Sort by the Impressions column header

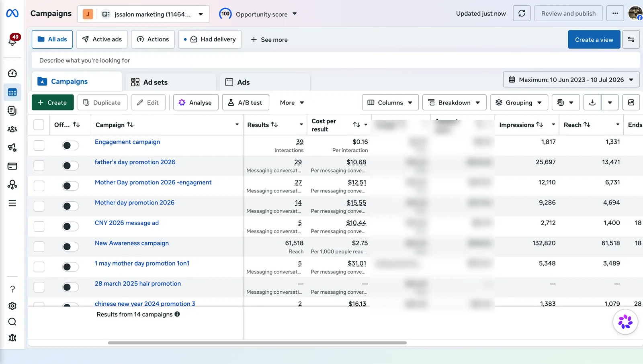[521, 125]
